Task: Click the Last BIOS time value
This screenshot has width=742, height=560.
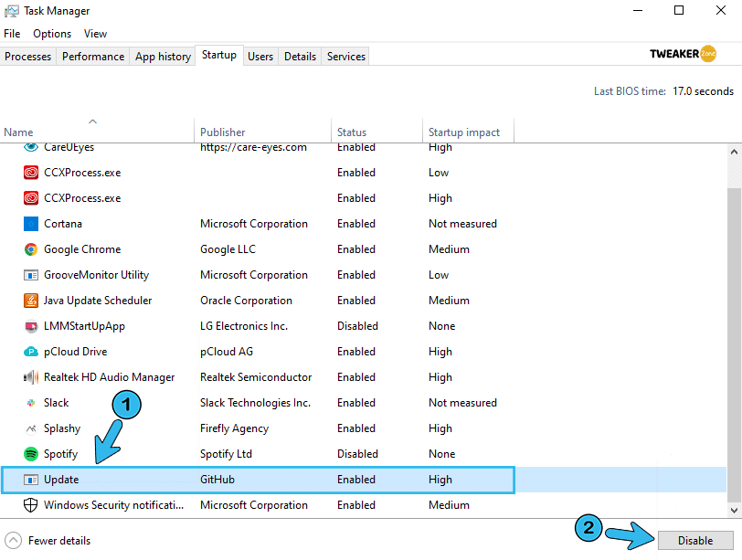Action: click(x=704, y=91)
